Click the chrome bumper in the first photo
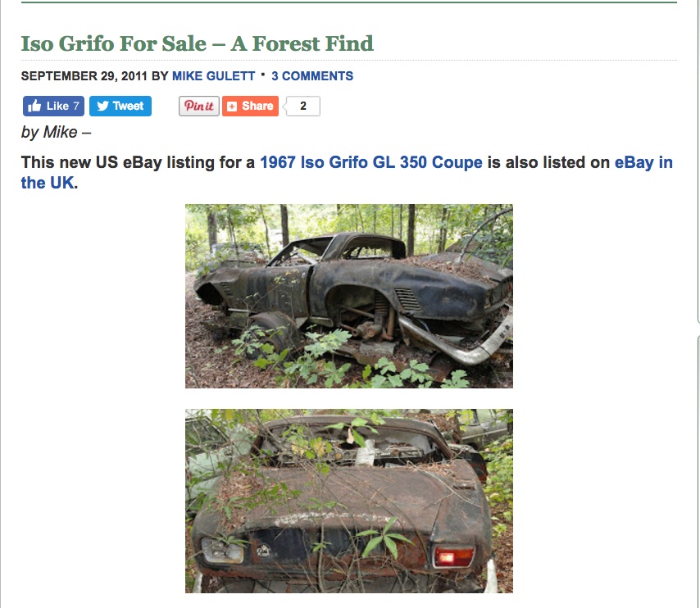The height and width of the screenshot is (608, 700). (456, 339)
